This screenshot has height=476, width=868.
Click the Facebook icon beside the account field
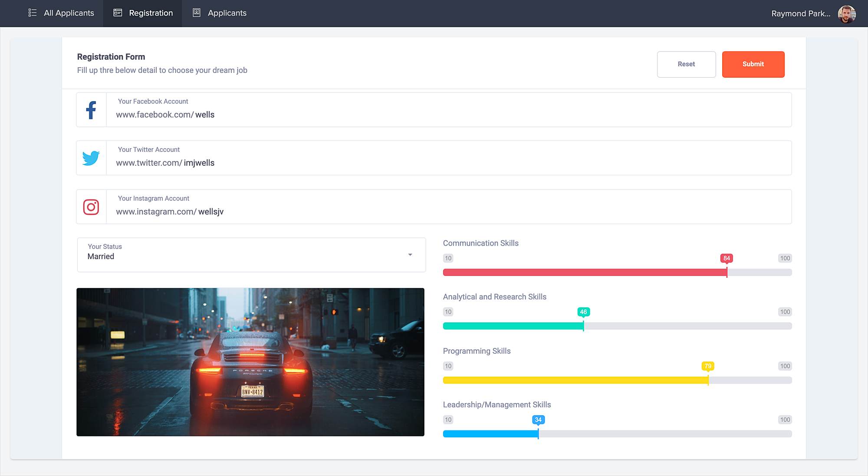(91, 110)
